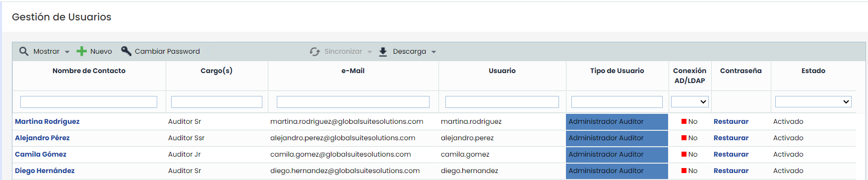Click the magnifying glass Mostrar icon
The height and width of the screenshot is (180, 868).
(24, 51)
